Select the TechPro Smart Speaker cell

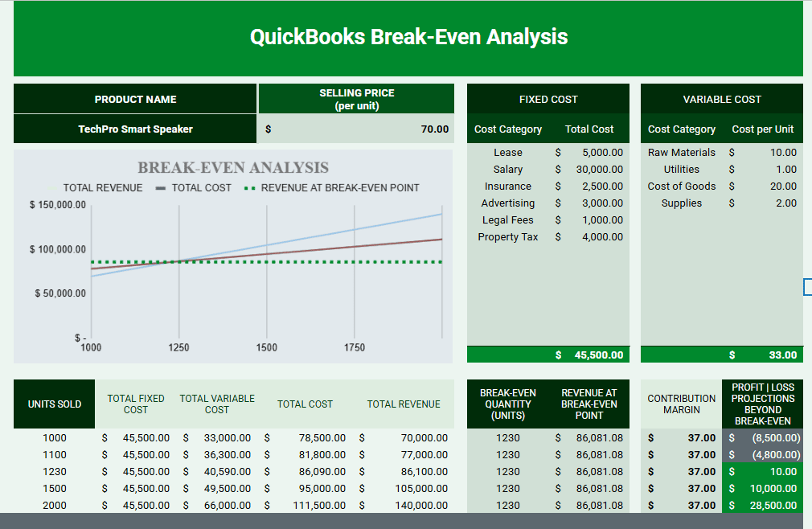[x=135, y=129]
